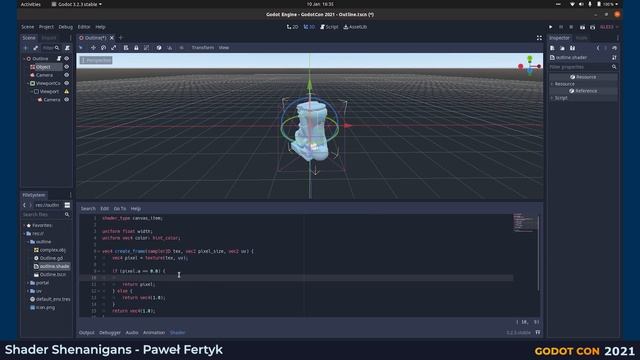Expand the Favorites entry
The image size is (640, 360).
point(24,225)
